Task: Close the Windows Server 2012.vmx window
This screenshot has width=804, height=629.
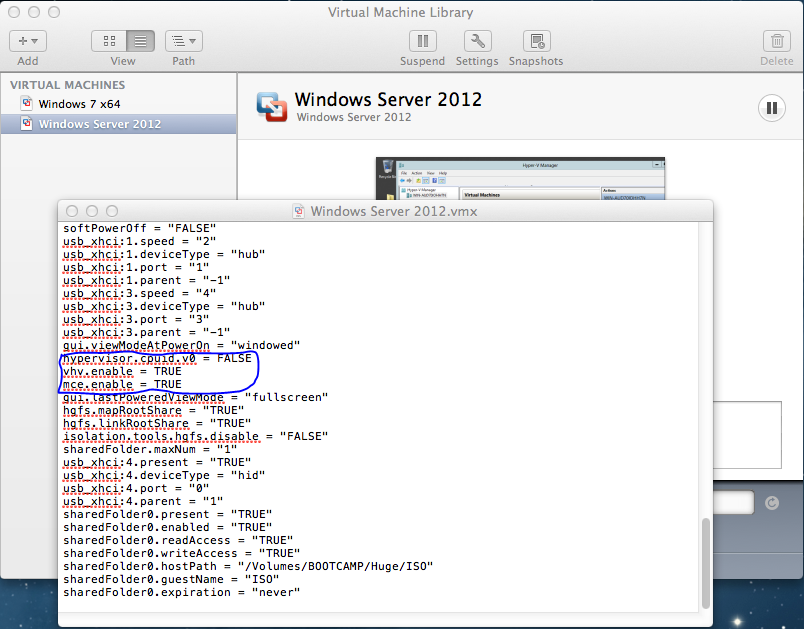Action: [x=72, y=211]
